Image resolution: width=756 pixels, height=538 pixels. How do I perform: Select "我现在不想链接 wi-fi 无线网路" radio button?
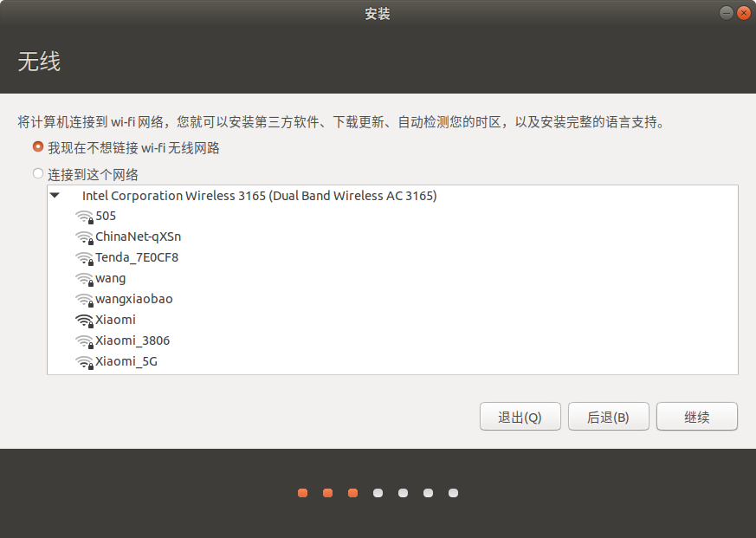click(x=38, y=146)
